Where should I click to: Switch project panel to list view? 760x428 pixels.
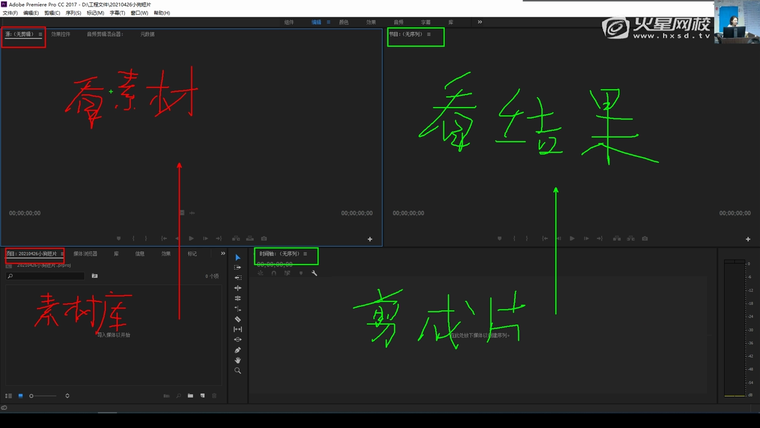[x=8, y=396]
